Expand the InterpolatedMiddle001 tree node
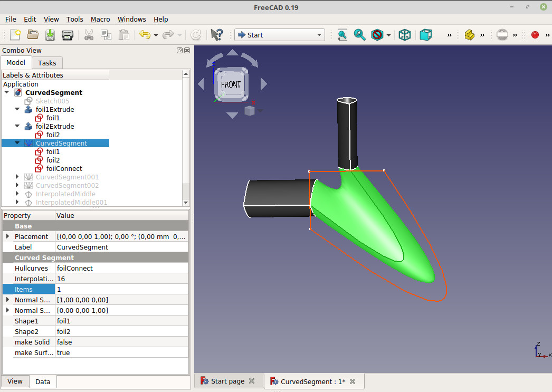This screenshot has width=552, height=392. tap(17, 202)
